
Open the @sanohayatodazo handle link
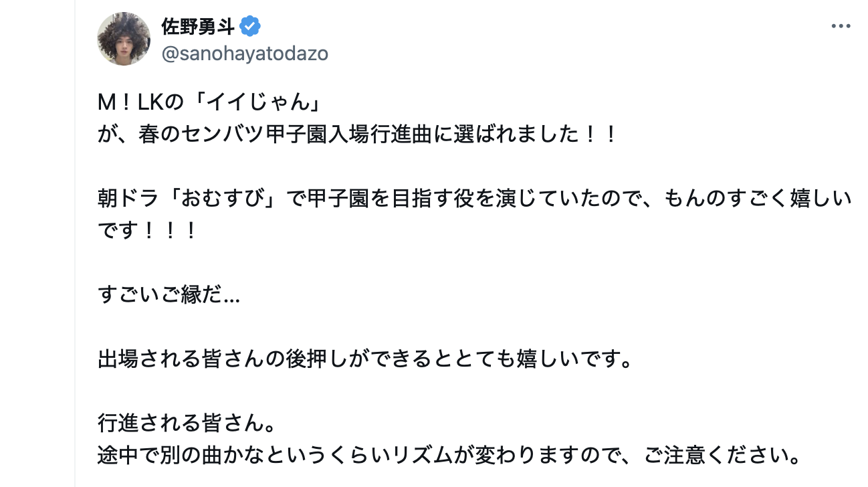(245, 54)
